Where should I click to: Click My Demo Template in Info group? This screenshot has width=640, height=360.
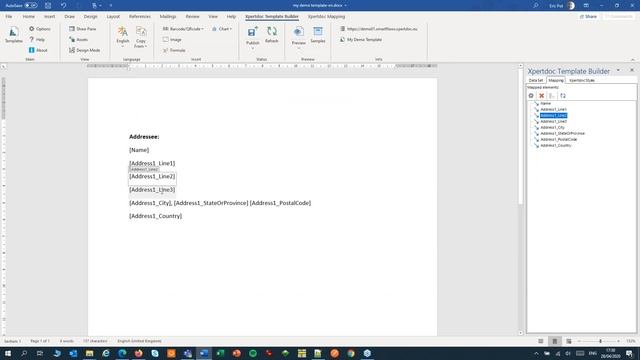coord(361,40)
